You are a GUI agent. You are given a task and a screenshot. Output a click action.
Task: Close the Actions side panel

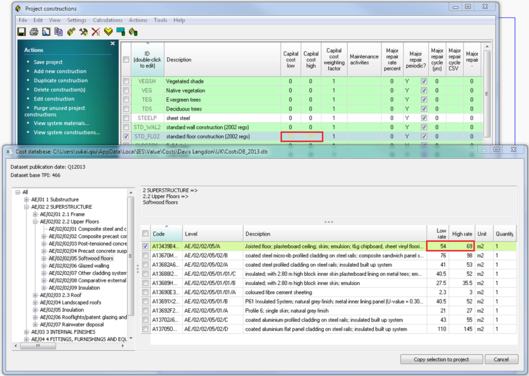pos(113,44)
